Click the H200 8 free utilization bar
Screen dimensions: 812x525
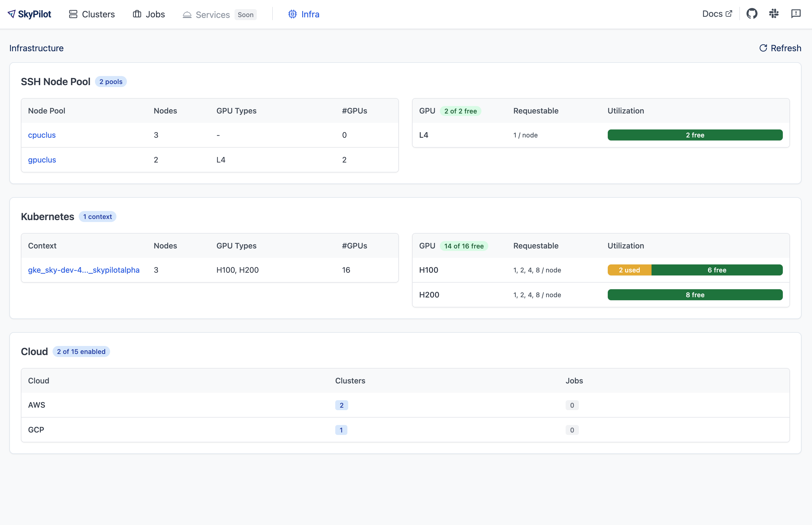point(695,295)
